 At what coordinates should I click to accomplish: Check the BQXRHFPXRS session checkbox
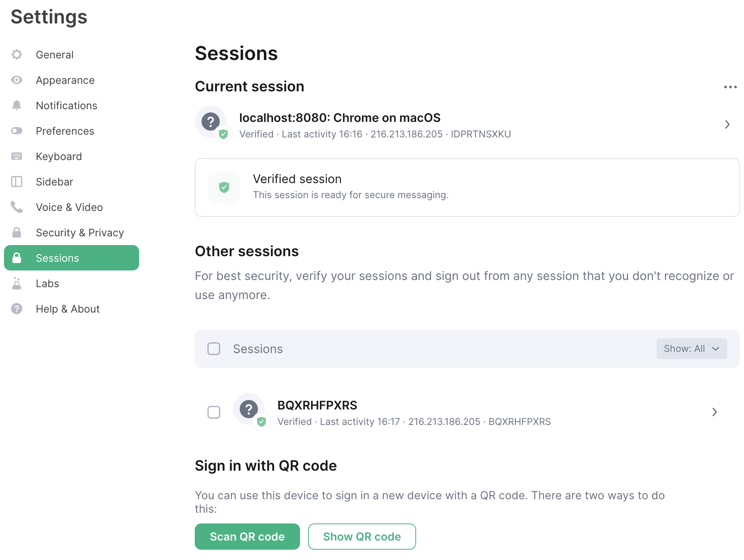pos(214,412)
